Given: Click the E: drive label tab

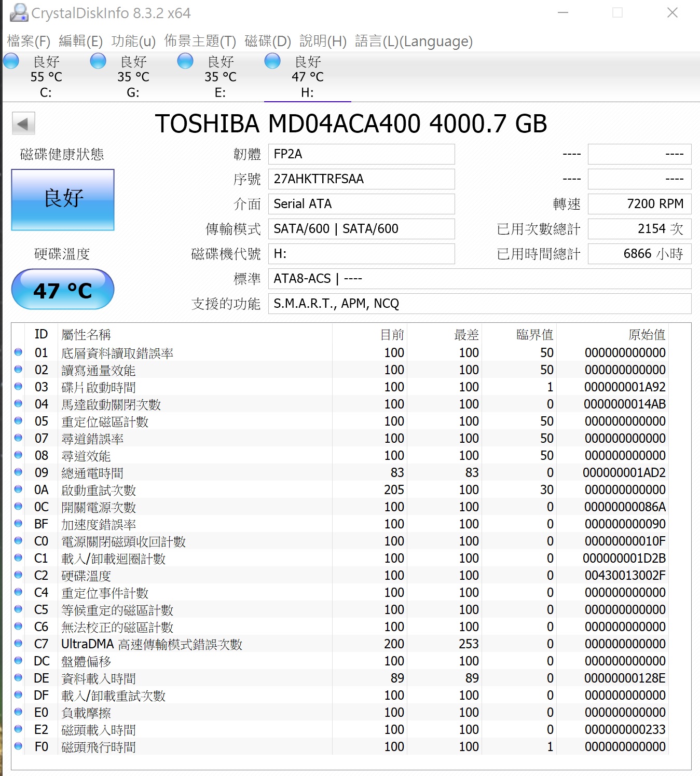Looking at the screenshot, I should (x=220, y=93).
